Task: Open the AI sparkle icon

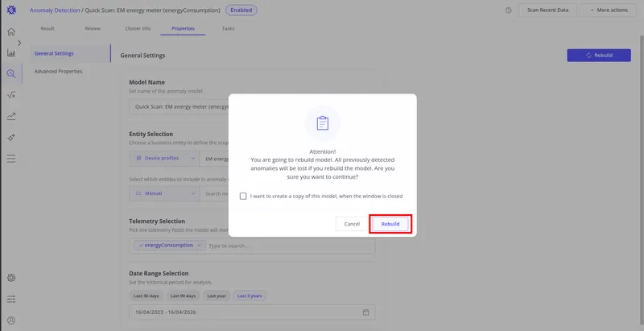Action: click(x=11, y=138)
